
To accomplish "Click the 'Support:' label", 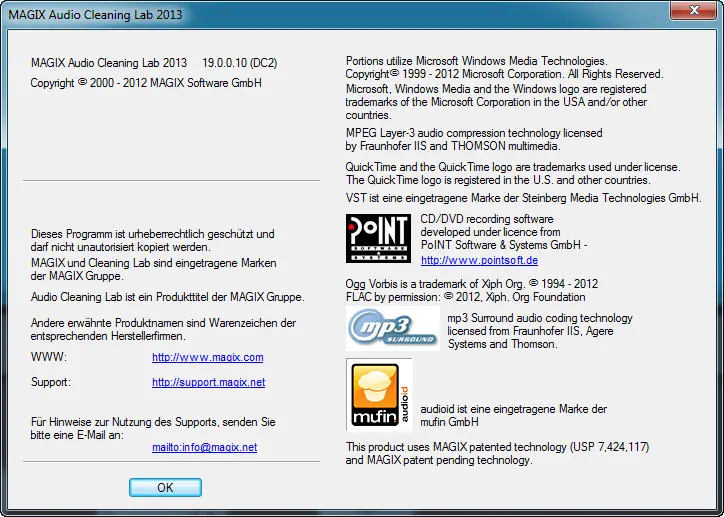I will click(51, 382).
